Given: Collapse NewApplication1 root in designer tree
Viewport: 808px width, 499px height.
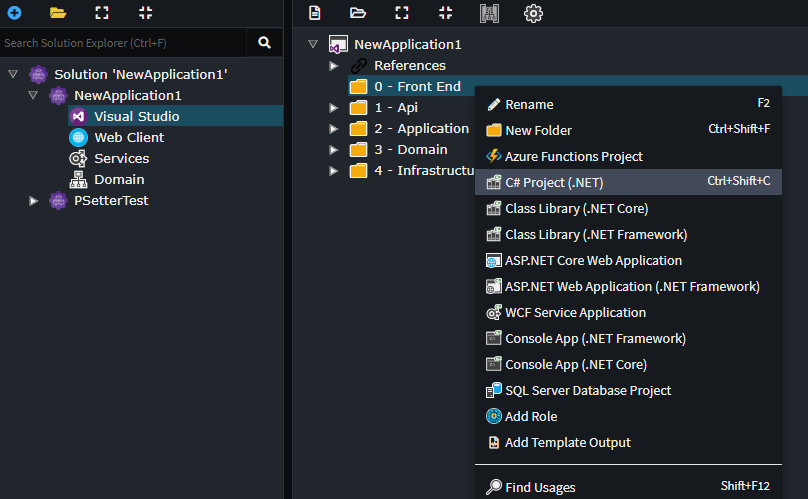Looking at the screenshot, I should pyautogui.click(x=313, y=44).
